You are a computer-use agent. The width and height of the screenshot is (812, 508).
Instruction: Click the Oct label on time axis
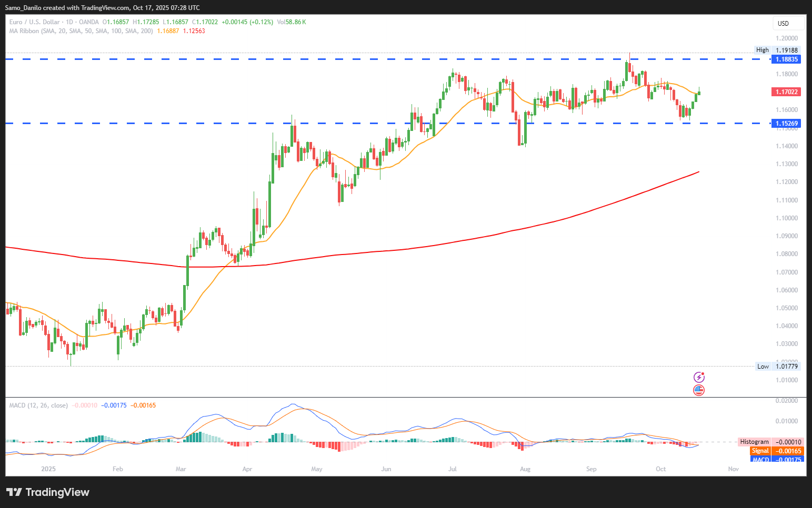[660, 469]
